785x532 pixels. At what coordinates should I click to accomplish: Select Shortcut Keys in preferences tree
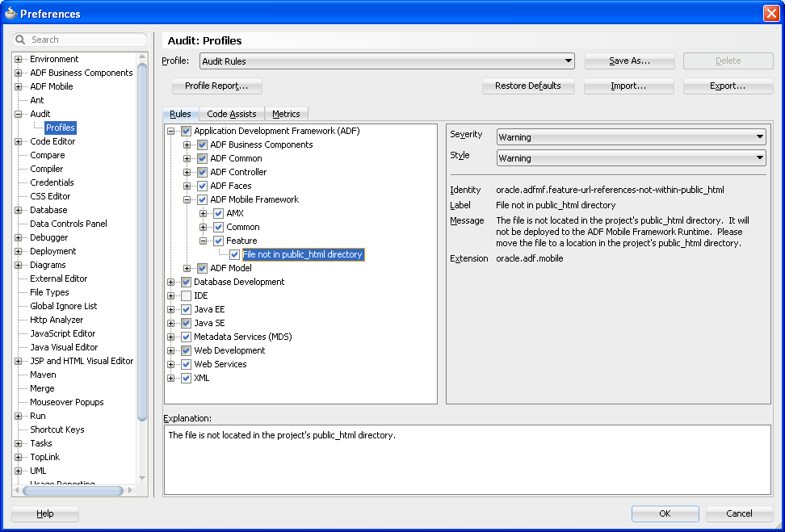(57, 430)
